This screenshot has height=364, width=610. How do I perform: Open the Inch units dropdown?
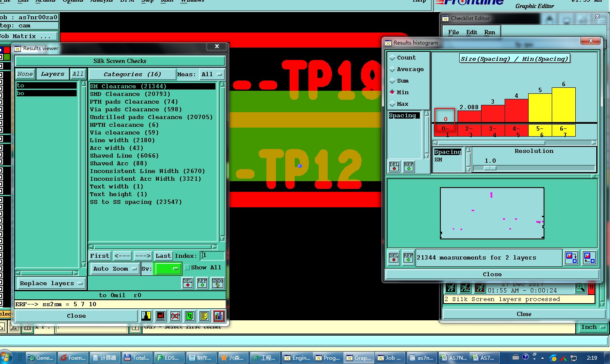coord(593,327)
